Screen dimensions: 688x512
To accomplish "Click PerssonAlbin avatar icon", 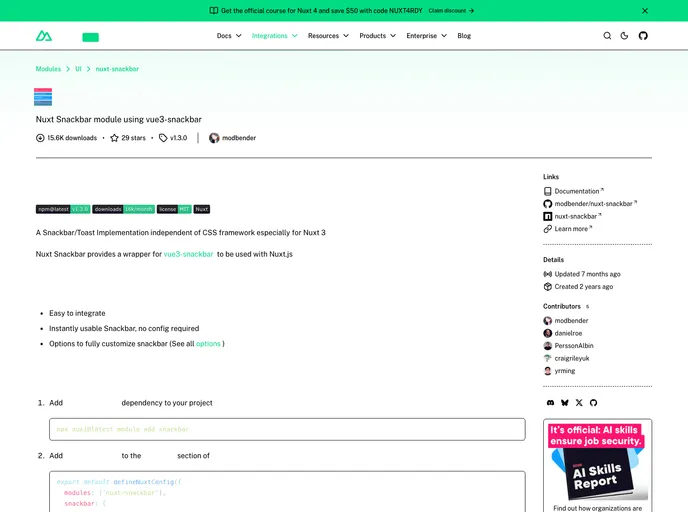I will (548, 346).
